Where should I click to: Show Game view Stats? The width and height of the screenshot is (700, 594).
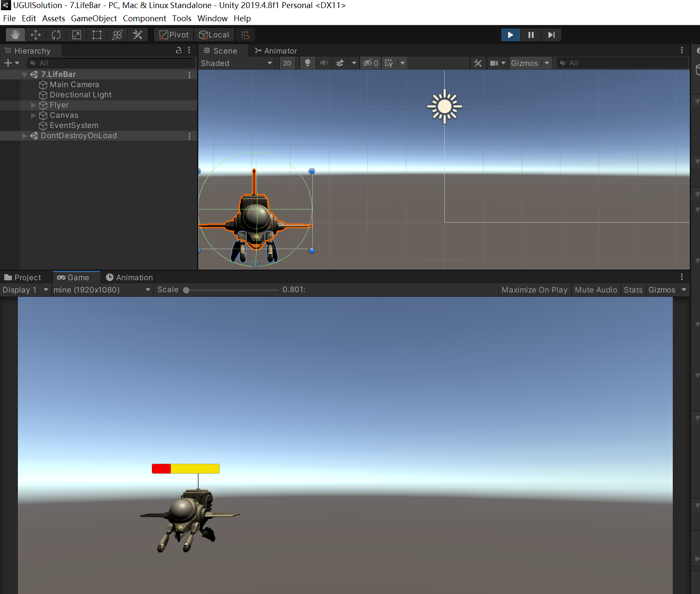[633, 290]
